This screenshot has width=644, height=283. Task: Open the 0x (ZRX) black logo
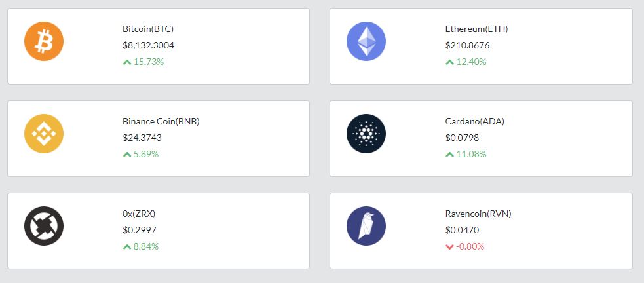[43, 226]
